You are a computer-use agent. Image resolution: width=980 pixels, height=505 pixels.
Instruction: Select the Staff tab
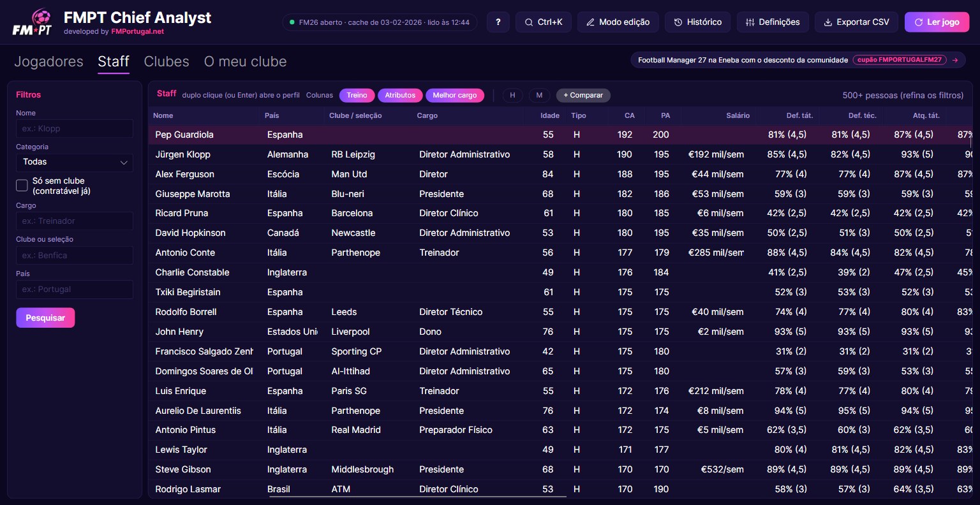tap(114, 62)
